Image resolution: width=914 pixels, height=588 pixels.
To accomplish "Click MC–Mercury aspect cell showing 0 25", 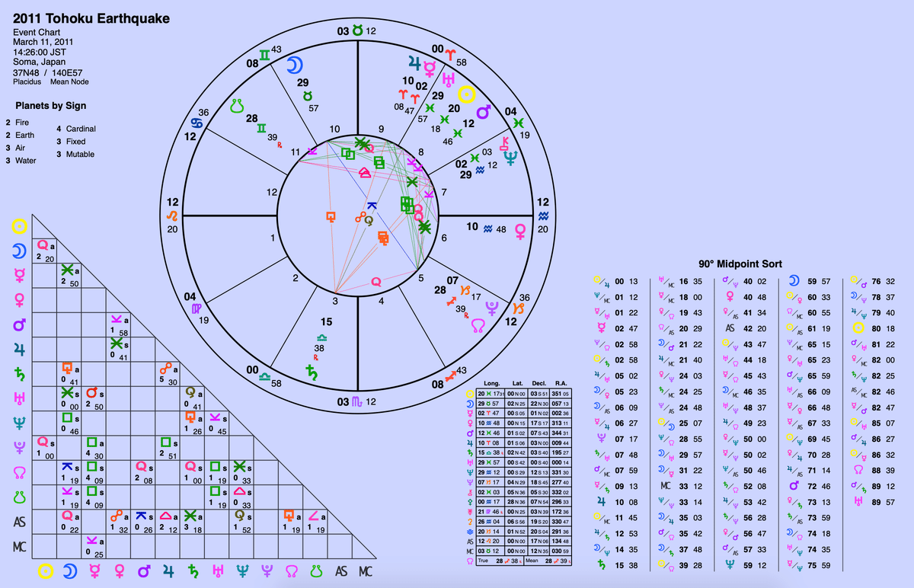I will pyautogui.click(x=94, y=545).
